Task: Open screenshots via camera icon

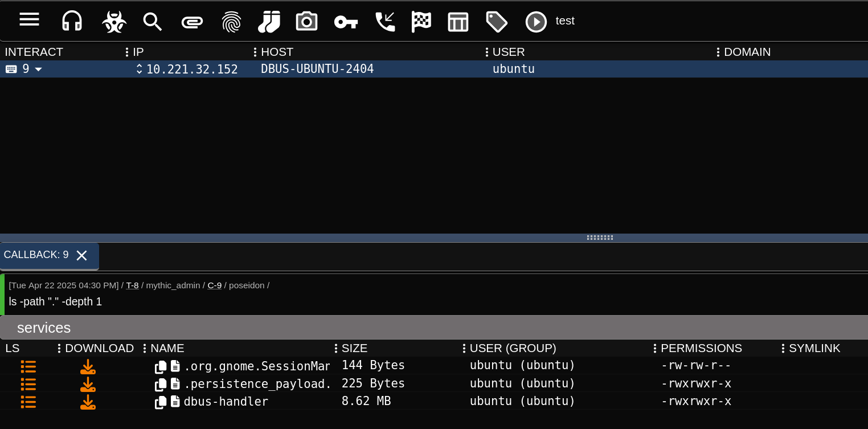Action: click(x=306, y=22)
